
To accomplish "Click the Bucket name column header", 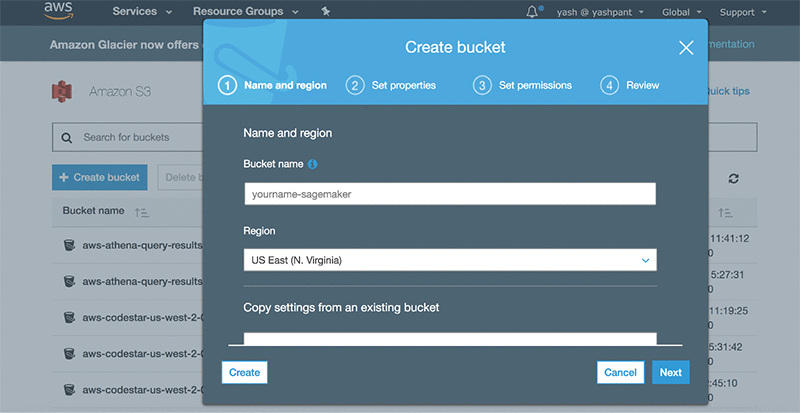I will [x=93, y=211].
